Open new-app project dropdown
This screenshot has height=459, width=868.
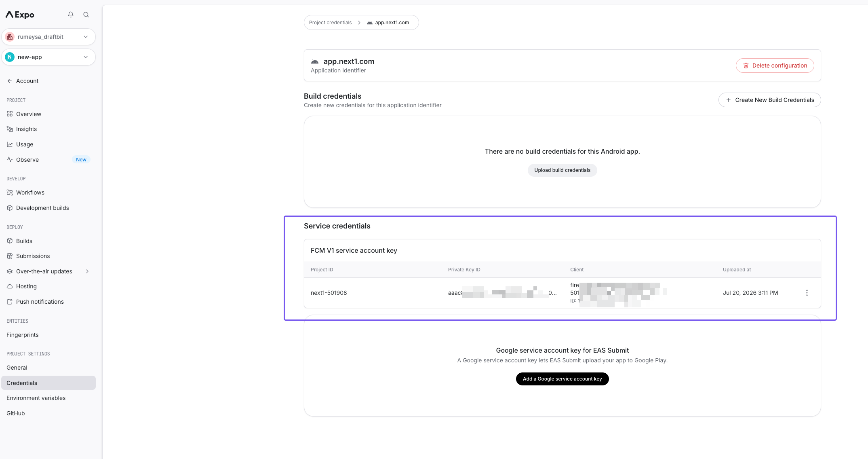tap(48, 57)
